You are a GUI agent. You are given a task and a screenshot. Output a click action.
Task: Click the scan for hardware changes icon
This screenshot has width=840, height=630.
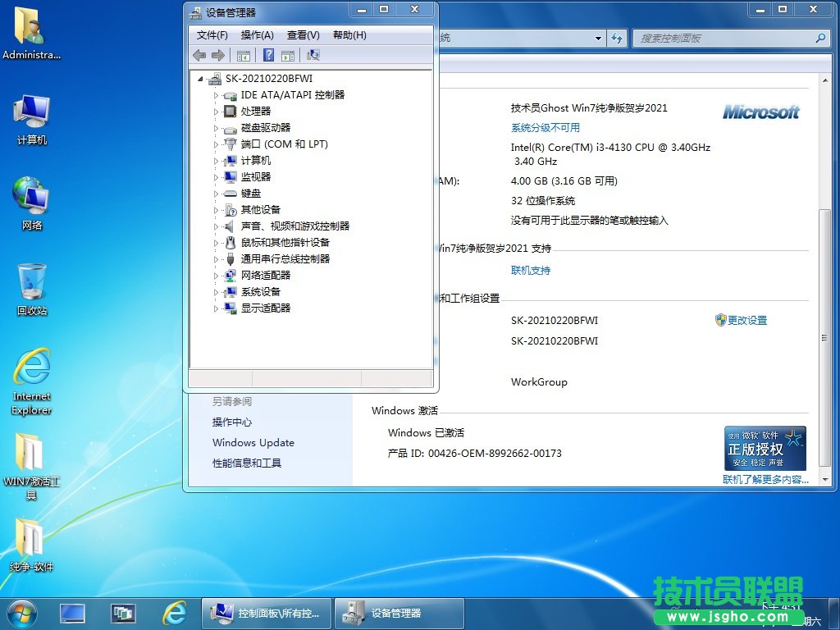point(313,55)
